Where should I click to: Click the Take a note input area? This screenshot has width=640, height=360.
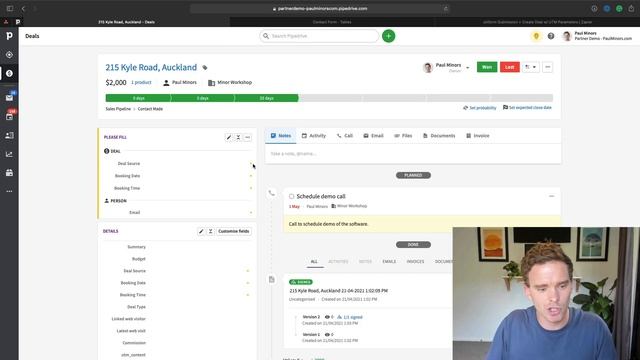click(x=413, y=154)
